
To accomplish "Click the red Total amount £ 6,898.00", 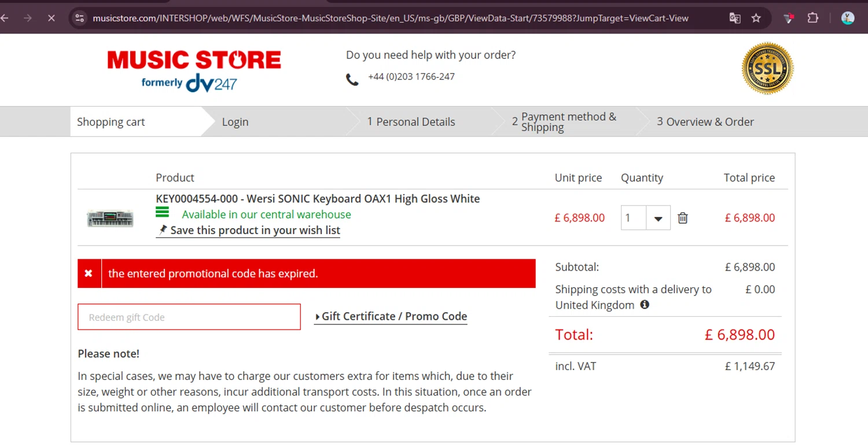I will tap(740, 334).
